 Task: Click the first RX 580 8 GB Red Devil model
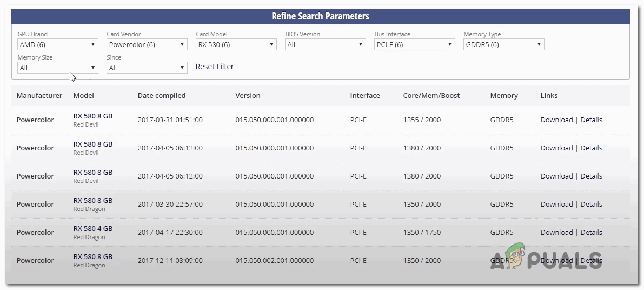click(x=93, y=116)
